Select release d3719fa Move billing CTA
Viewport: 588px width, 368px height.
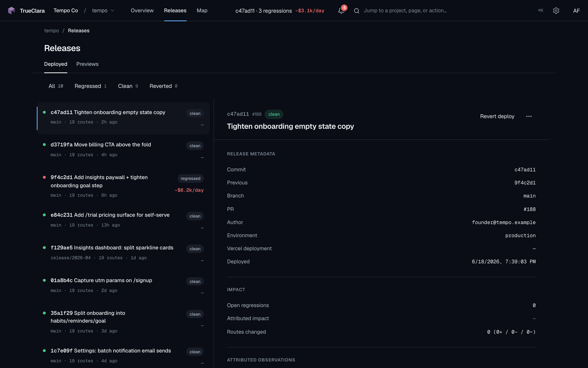(124, 151)
